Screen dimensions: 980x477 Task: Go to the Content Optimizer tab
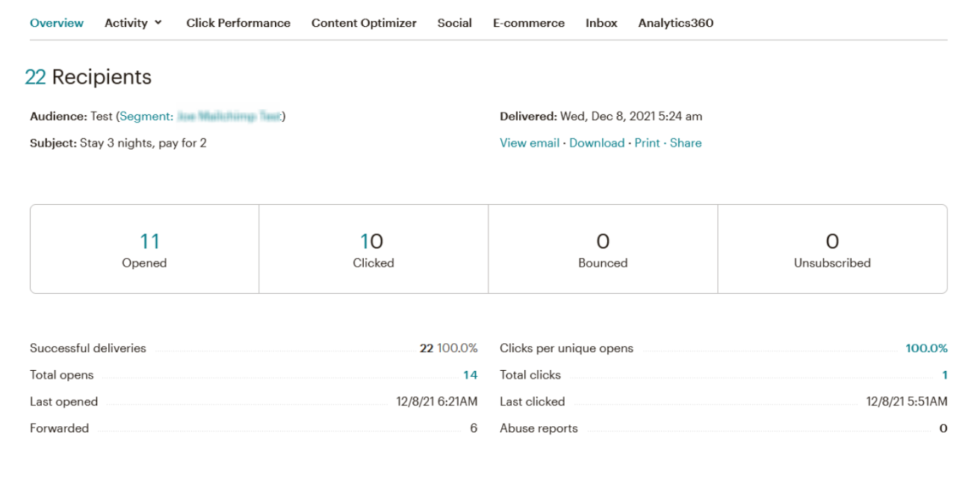click(x=364, y=23)
